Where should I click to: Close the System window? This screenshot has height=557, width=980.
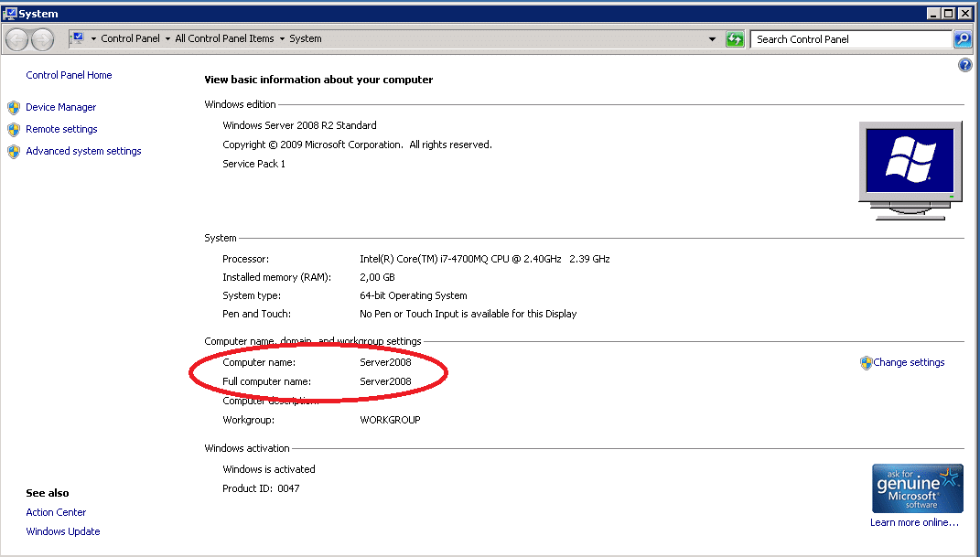click(x=964, y=13)
